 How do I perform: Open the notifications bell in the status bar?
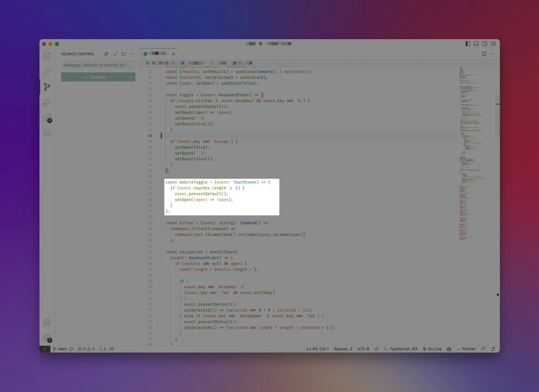click(x=493, y=349)
